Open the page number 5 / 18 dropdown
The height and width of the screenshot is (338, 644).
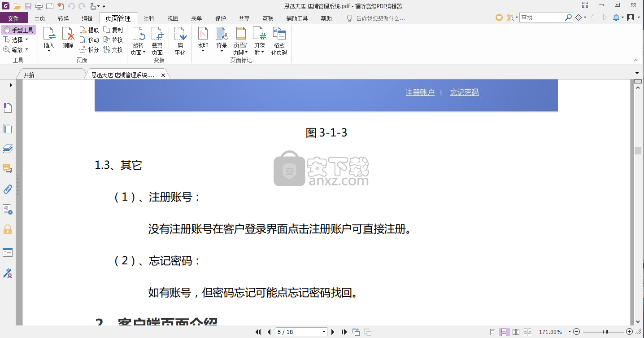[324, 332]
